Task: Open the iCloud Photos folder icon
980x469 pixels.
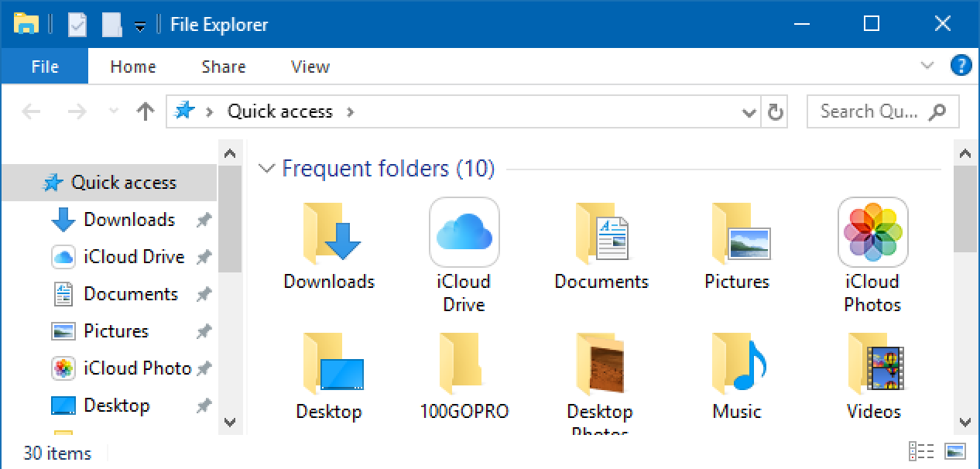Action: coord(873,232)
